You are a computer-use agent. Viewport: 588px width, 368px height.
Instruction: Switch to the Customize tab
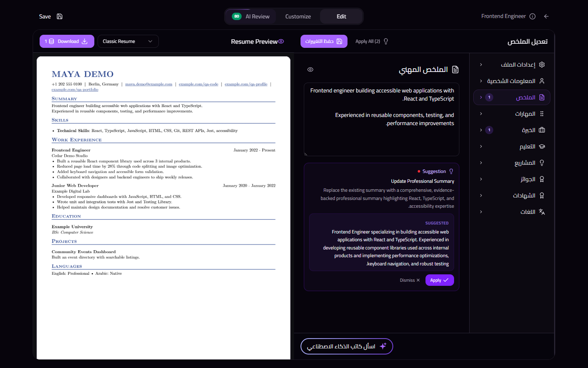pyautogui.click(x=298, y=16)
